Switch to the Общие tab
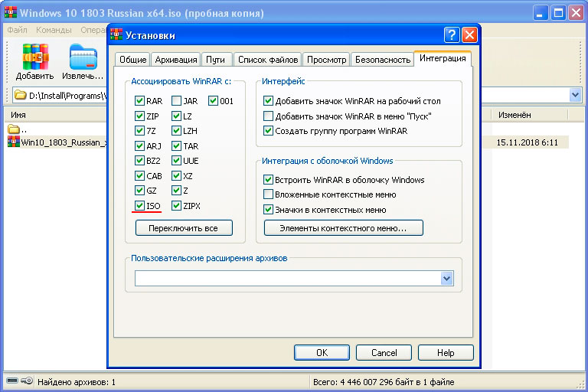Viewport: 588px width, 392px height. 132,60
